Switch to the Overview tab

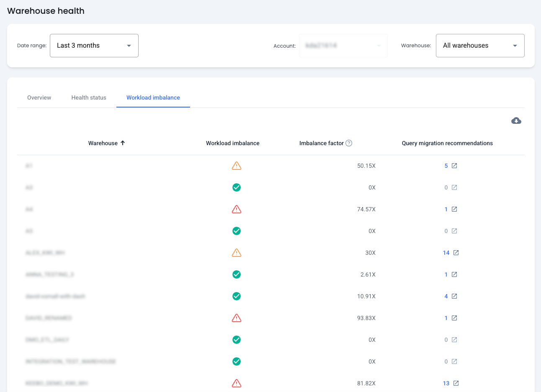(x=39, y=97)
